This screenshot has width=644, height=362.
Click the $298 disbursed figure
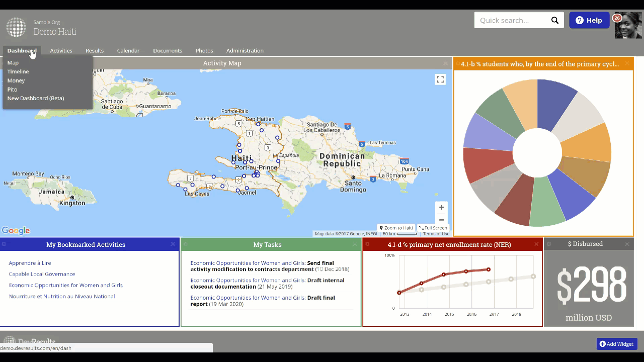click(x=591, y=284)
